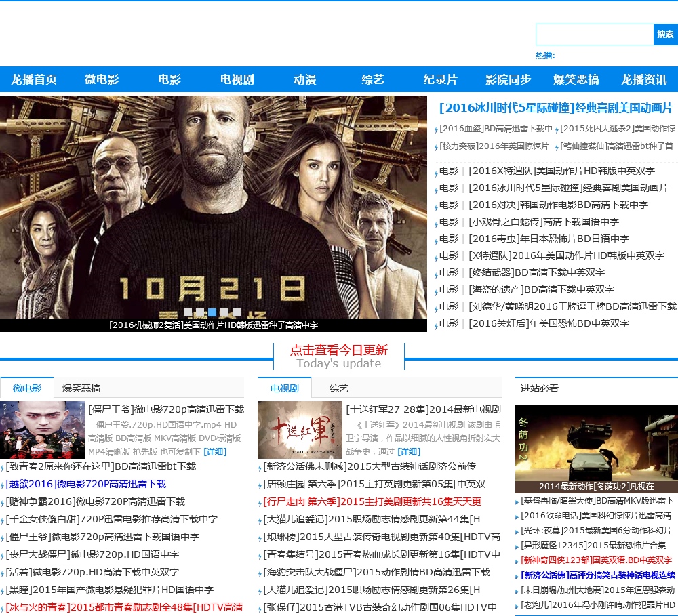Click [详细] under 僵尸王爷 description

pyautogui.click(x=215, y=452)
